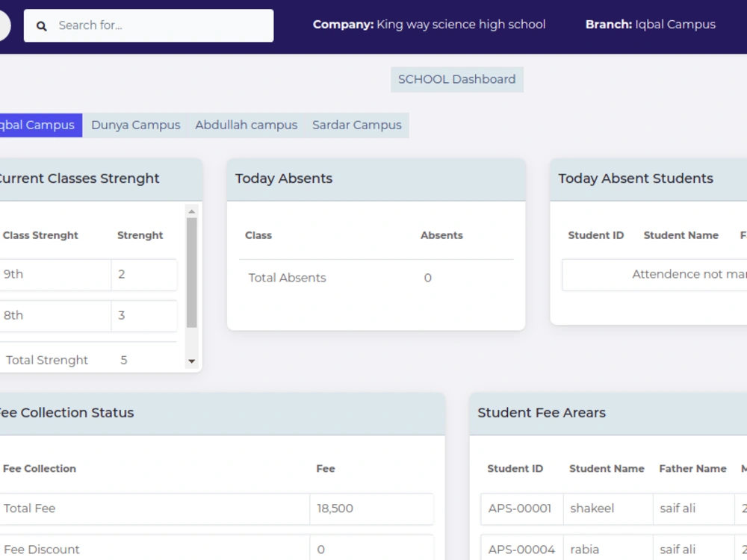Click the 'Current Classes Strenght' panel title

coord(79,178)
